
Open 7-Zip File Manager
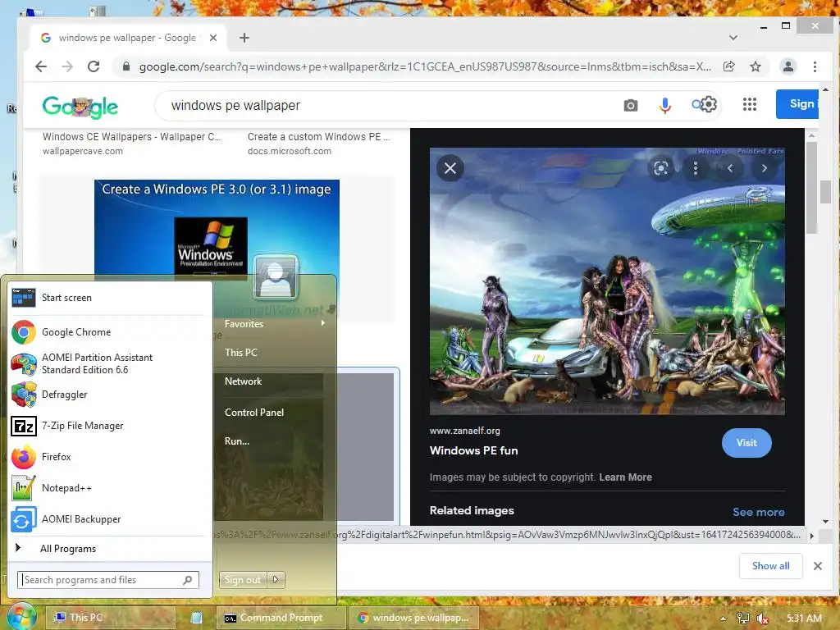(x=107, y=426)
